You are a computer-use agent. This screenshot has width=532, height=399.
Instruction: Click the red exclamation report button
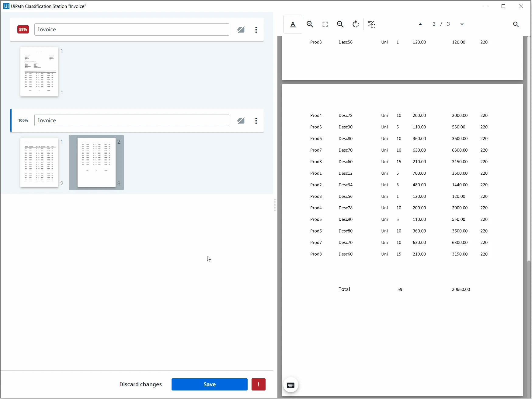(x=259, y=384)
